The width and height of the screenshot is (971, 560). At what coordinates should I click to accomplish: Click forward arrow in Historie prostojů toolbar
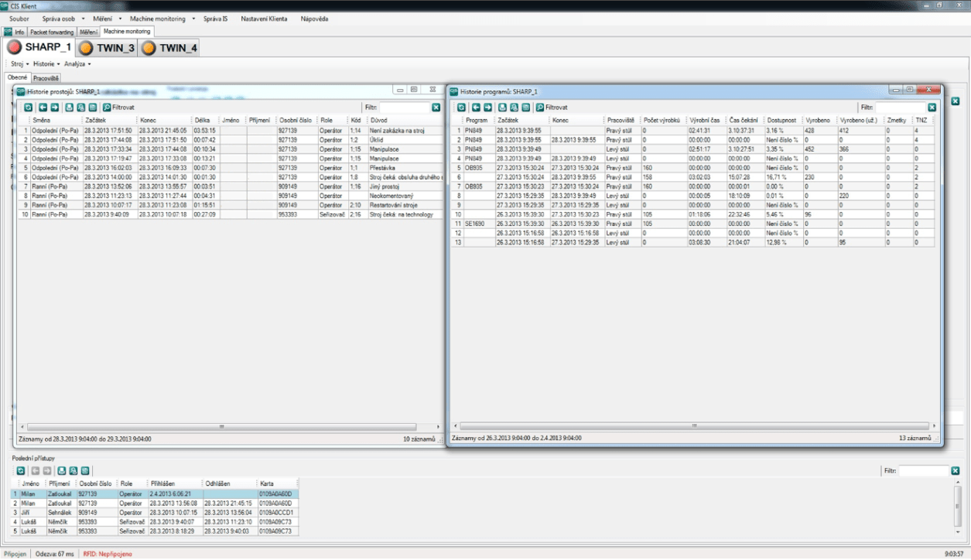[x=54, y=108]
